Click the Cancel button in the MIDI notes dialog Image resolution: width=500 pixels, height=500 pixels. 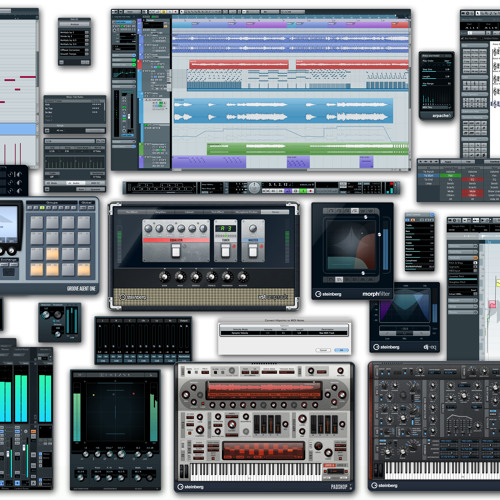coord(323,350)
